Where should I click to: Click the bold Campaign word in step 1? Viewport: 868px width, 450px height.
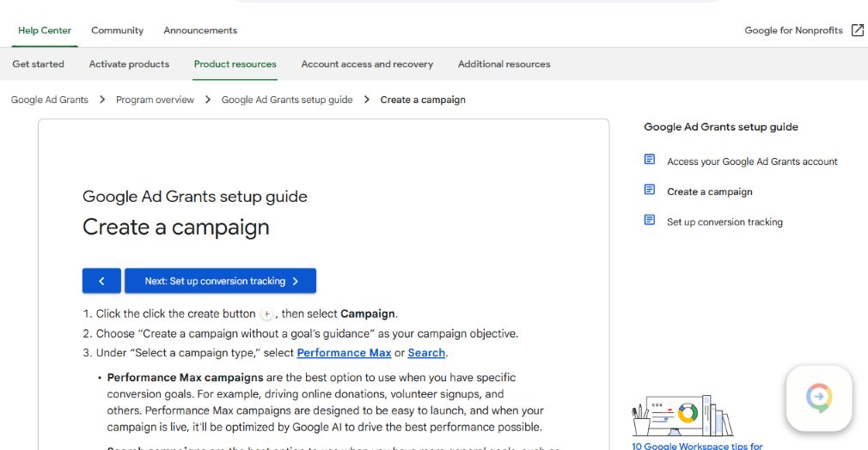pyautogui.click(x=368, y=313)
